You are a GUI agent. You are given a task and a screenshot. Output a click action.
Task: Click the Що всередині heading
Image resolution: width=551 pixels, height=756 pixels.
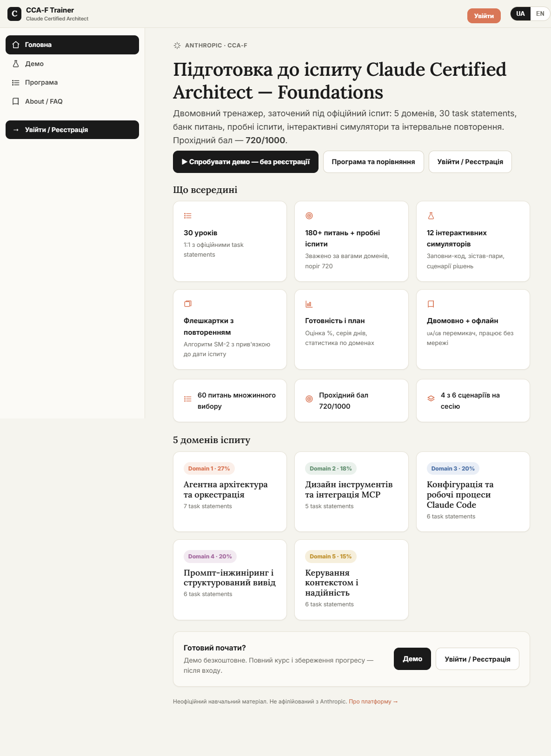(205, 190)
